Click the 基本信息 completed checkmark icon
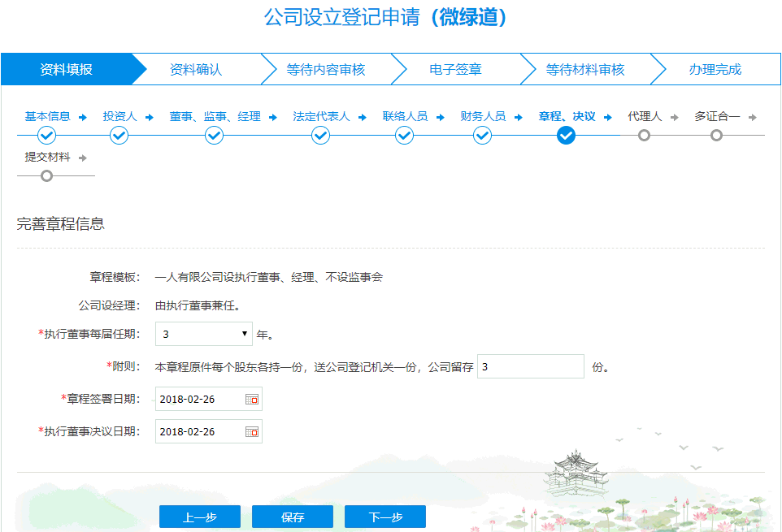Screen dimensions: 782x532 [46, 136]
